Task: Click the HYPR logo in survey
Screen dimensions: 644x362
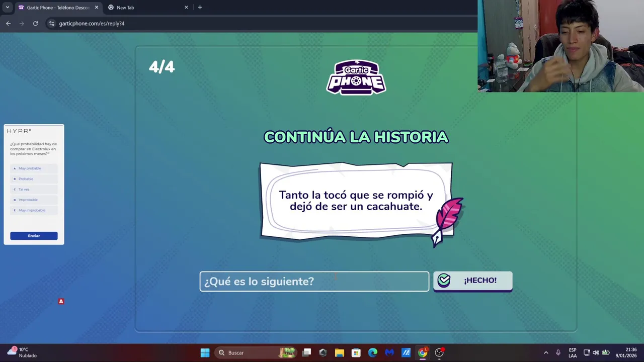Action: click(19, 131)
